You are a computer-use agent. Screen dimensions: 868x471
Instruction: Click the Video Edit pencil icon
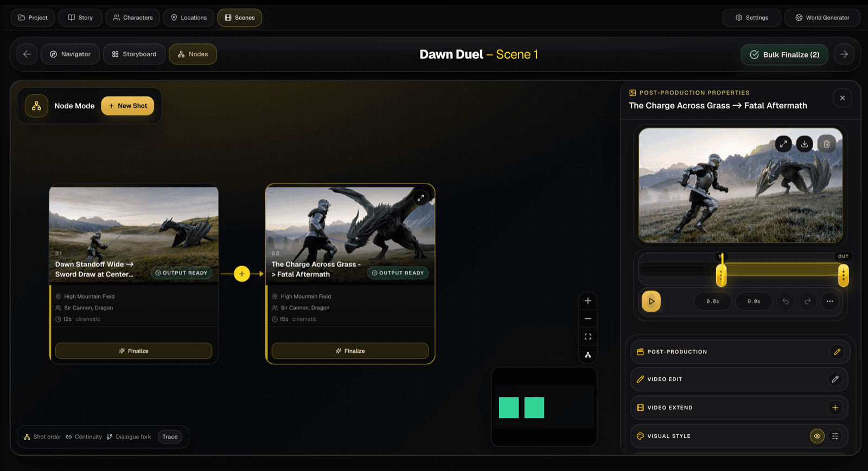point(835,379)
